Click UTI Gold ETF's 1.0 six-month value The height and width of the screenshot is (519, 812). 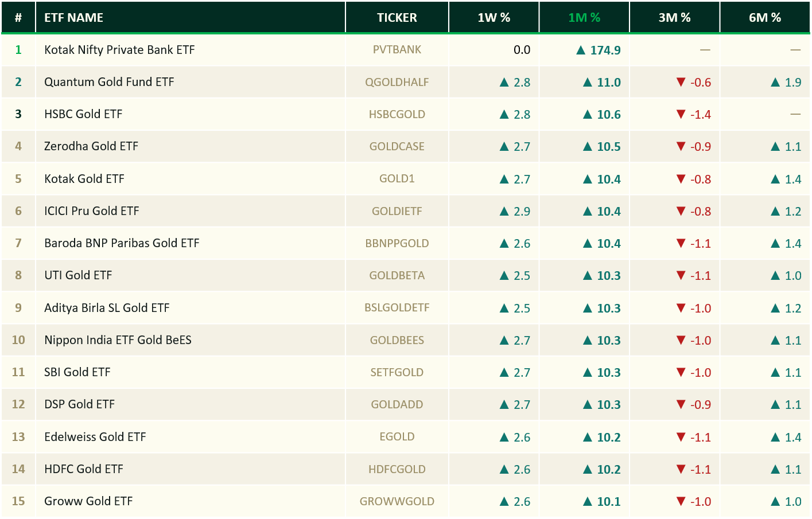786,276
